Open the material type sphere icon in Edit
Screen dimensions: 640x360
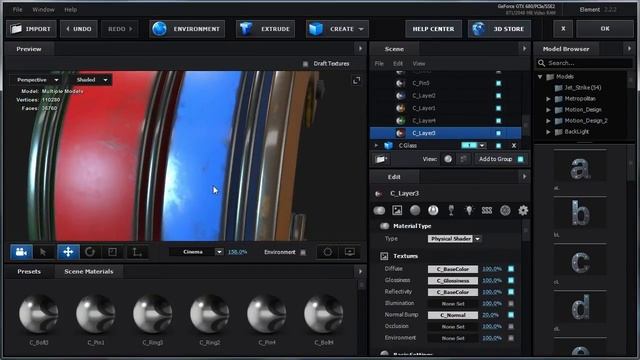coord(379,210)
